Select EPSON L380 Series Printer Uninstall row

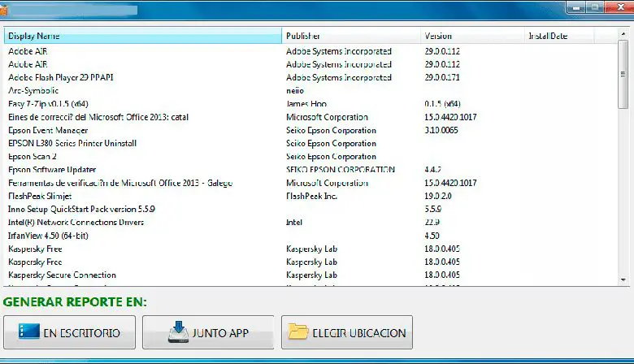tap(310, 144)
